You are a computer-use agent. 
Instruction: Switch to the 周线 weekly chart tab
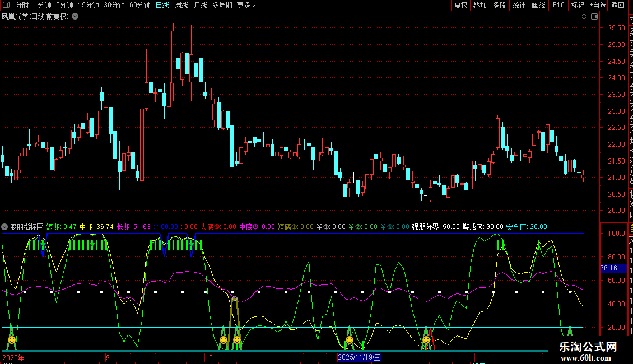(181, 6)
